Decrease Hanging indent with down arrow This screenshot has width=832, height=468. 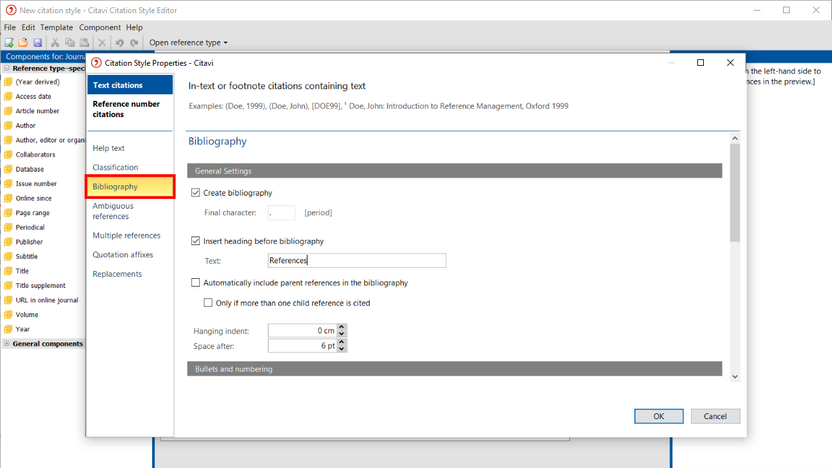pyautogui.click(x=342, y=334)
